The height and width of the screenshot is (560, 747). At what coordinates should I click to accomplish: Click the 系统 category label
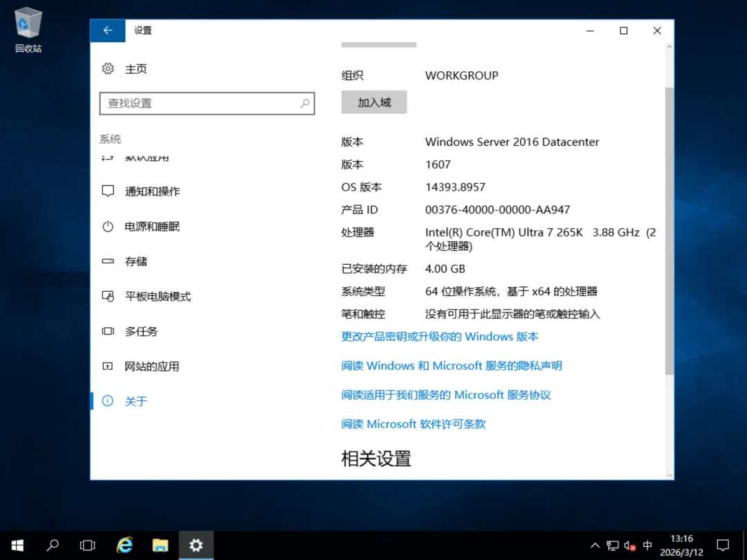[x=110, y=139]
